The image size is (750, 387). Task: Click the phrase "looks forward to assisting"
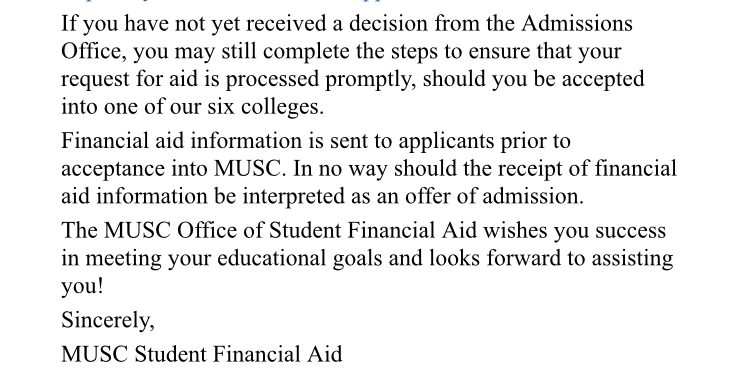tap(551, 259)
